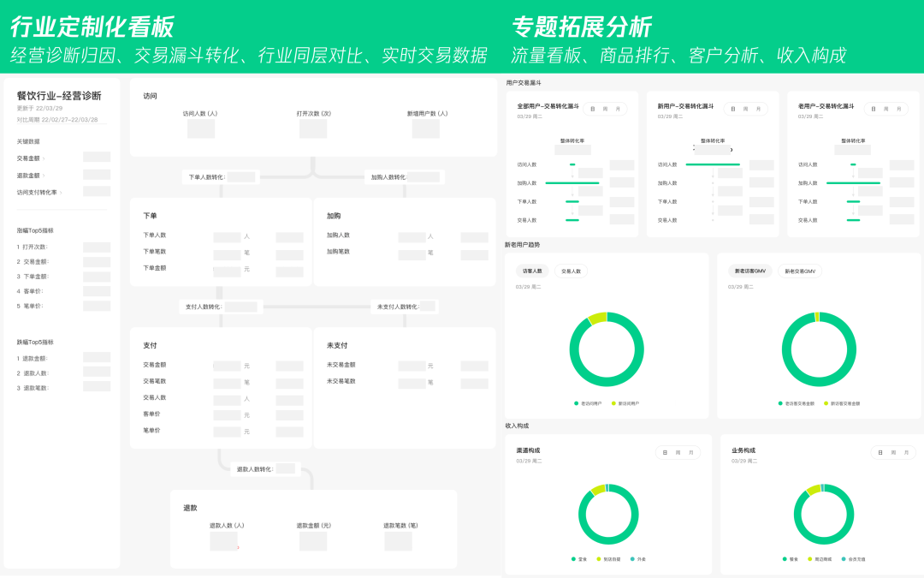This screenshot has height=578, width=924.
Task: Switch to the 新老交易GMV tab
Action: [800, 271]
